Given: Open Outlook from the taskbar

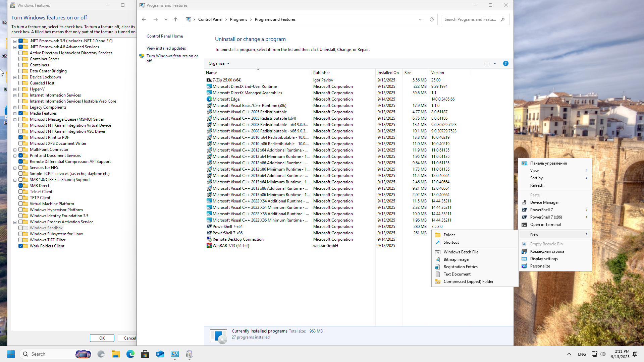Looking at the screenshot, I should coord(160,354).
